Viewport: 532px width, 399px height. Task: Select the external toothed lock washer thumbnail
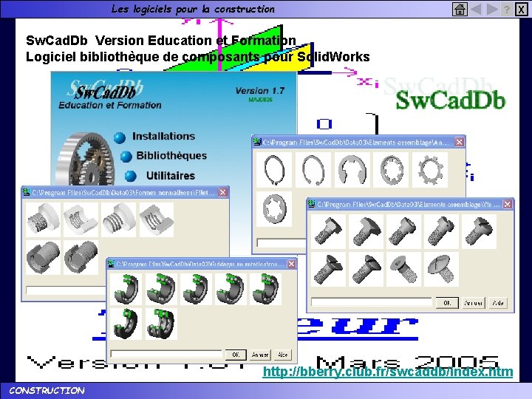click(430, 170)
